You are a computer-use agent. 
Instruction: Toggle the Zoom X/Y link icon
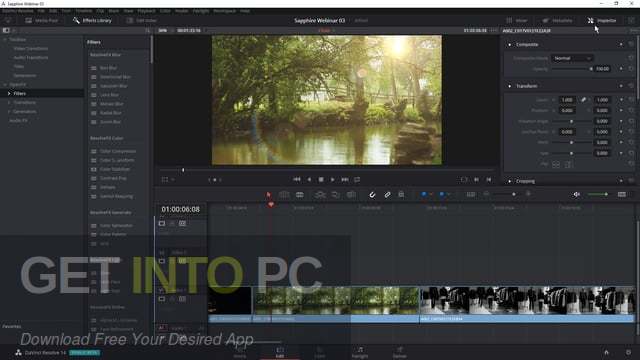[584, 100]
